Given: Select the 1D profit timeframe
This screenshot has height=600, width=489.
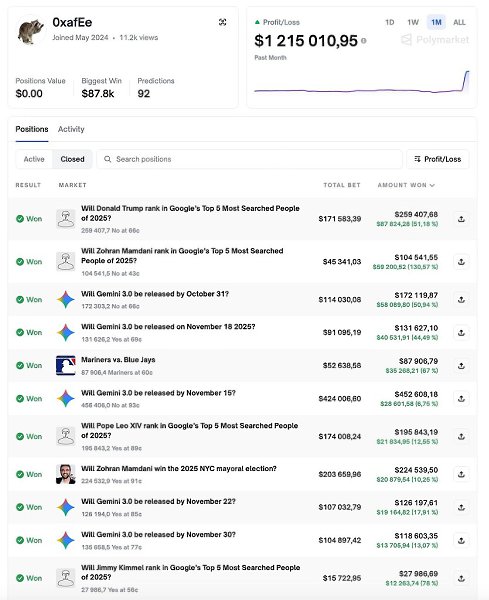Looking at the screenshot, I should click(390, 22).
